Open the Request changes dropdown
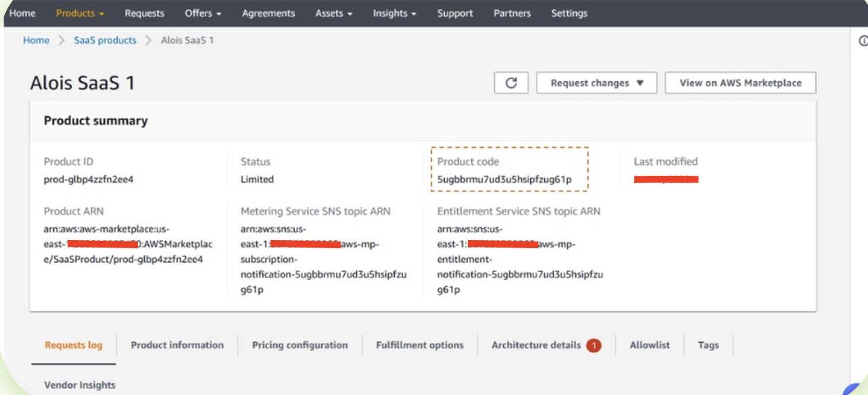 (x=598, y=83)
